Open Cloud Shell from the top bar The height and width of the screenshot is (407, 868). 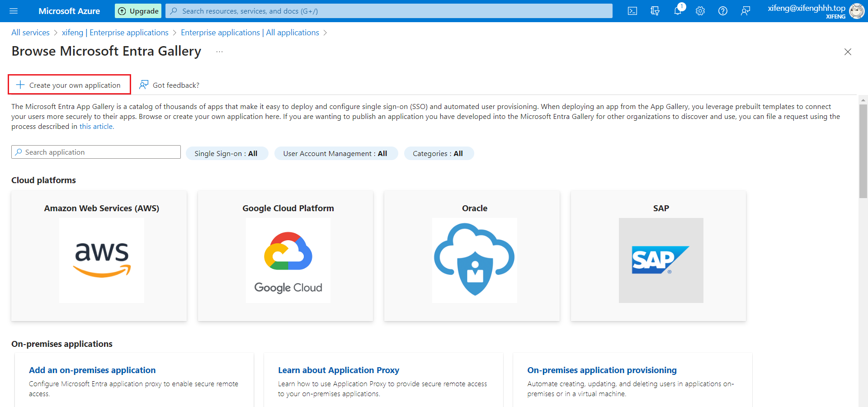point(632,11)
